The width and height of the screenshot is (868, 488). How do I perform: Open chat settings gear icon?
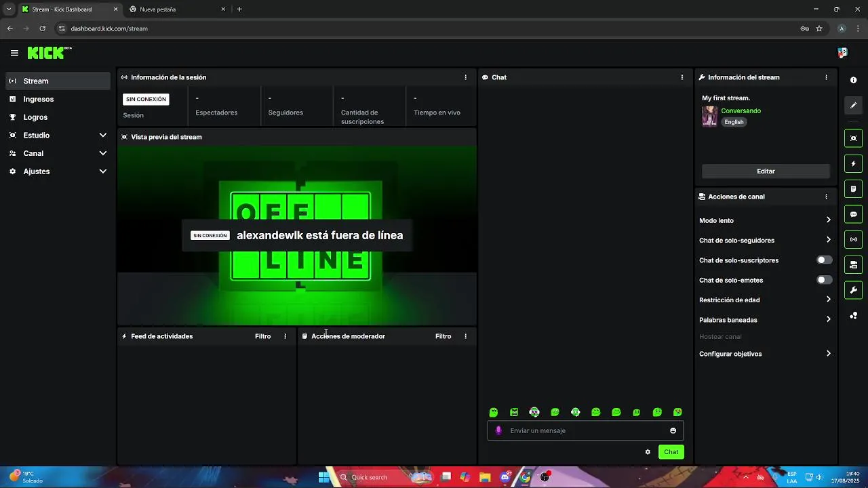click(x=648, y=452)
